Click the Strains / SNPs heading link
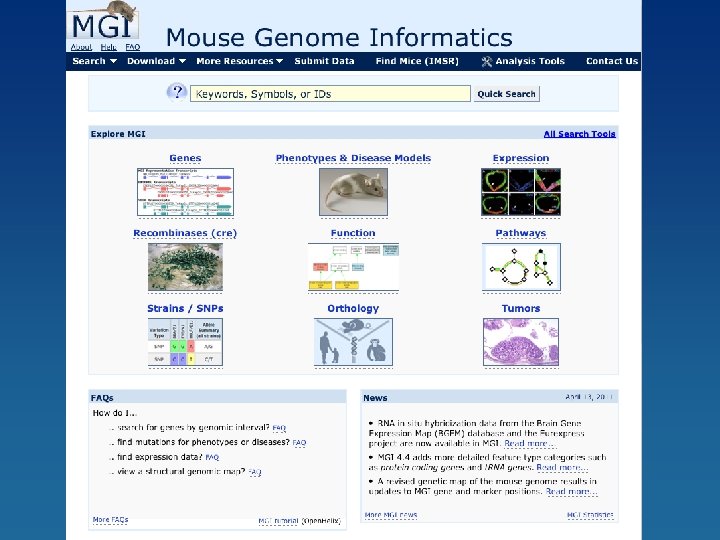Screen dimensions: 720x540 click(x=185, y=308)
